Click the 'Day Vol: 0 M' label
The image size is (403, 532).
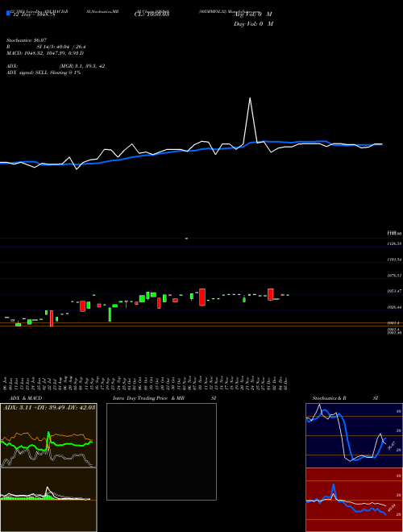coord(253,23)
